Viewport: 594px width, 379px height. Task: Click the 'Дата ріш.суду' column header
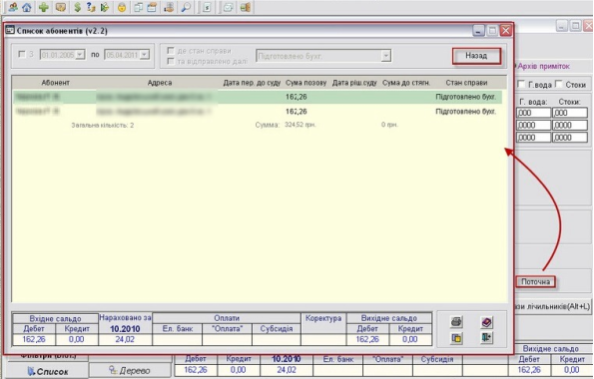point(354,83)
